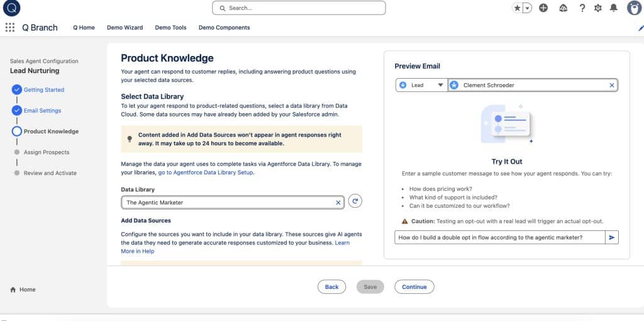Click the lightbulb tip icon
This screenshot has height=321, width=644.
[130, 139]
